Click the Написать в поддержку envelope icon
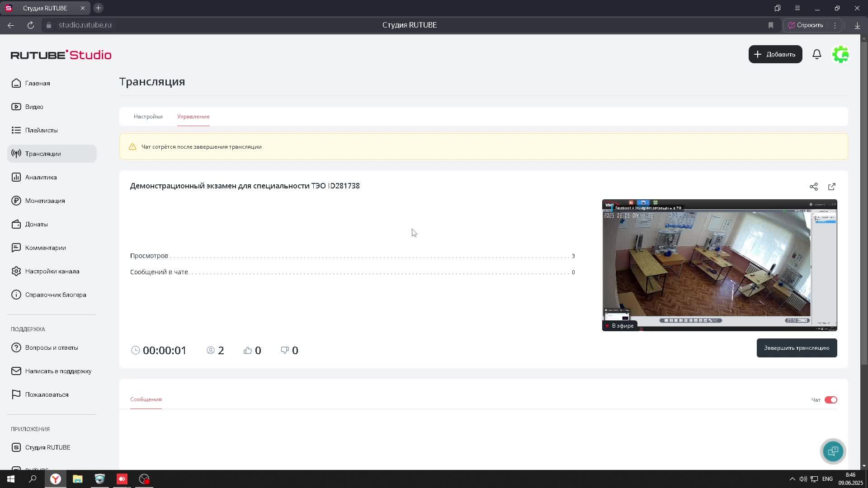This screenshot has width=868, height=488. [x=16, y=371]
